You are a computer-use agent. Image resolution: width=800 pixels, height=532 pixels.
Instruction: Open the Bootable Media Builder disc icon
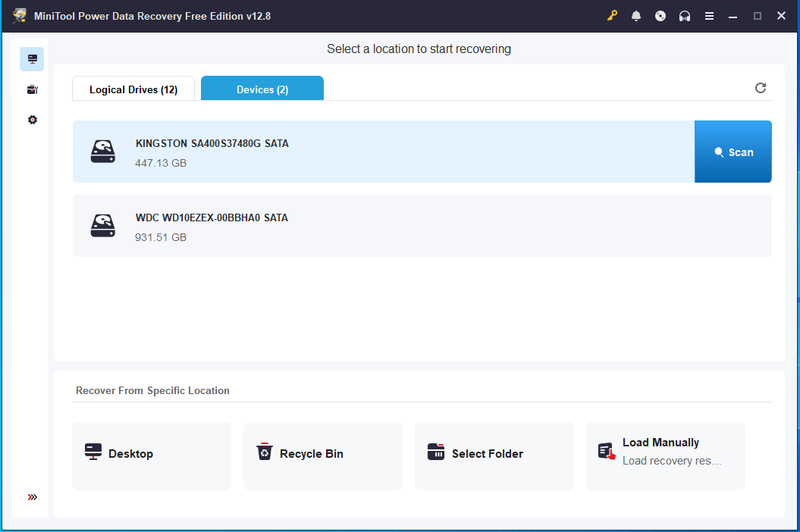[660, 15]
